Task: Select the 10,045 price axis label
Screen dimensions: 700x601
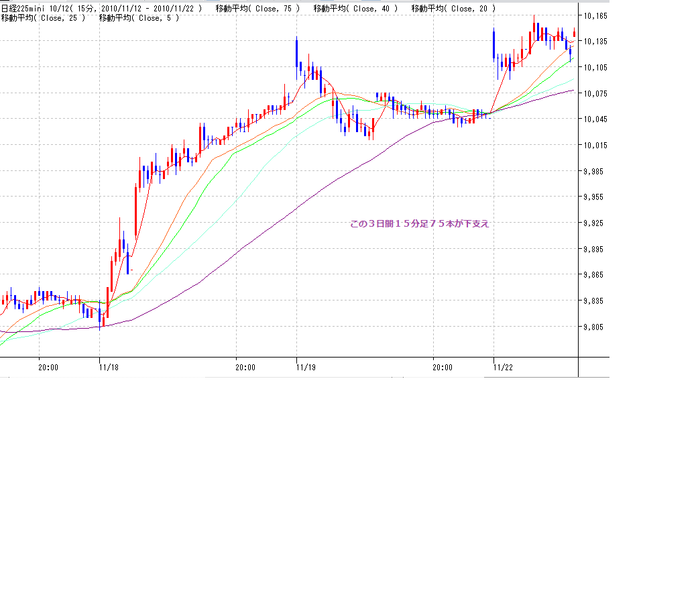Action: tap(594, 119)
